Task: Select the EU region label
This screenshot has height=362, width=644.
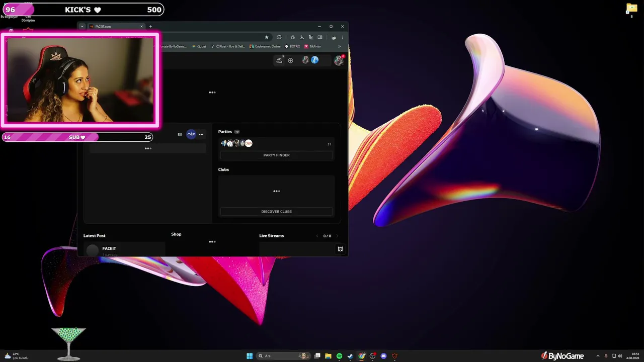Action: [x=180, y=134]
